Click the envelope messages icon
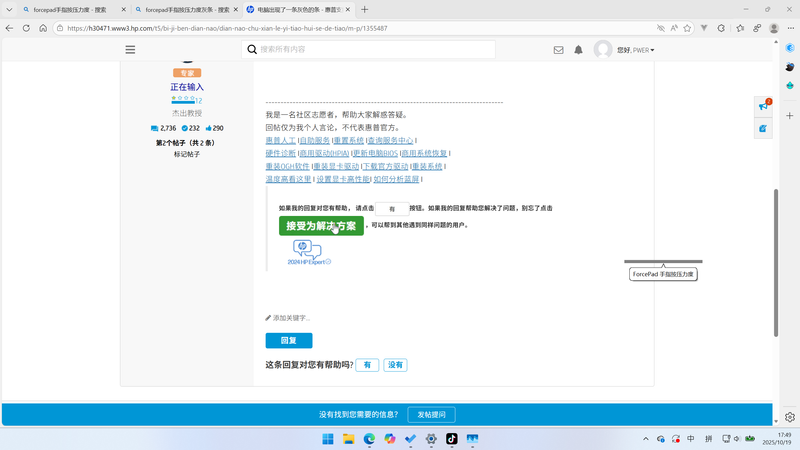 [558, 49]
